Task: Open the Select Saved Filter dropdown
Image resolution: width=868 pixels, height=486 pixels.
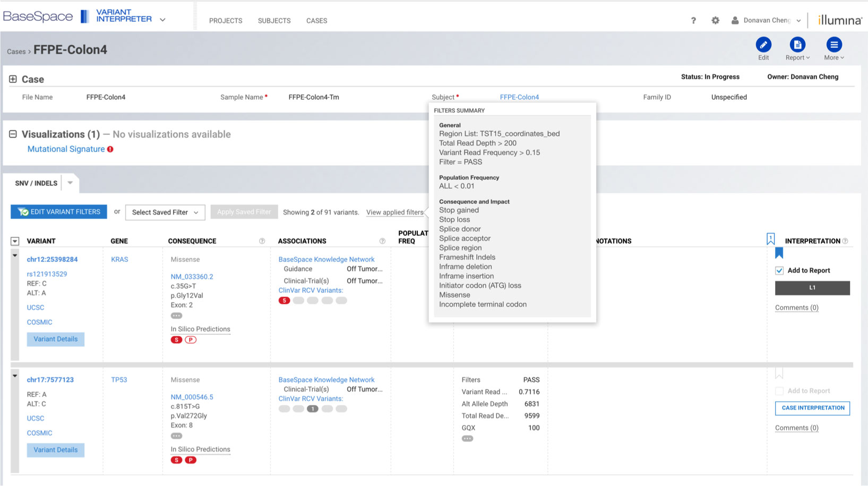Action: (x=165, y=212)
